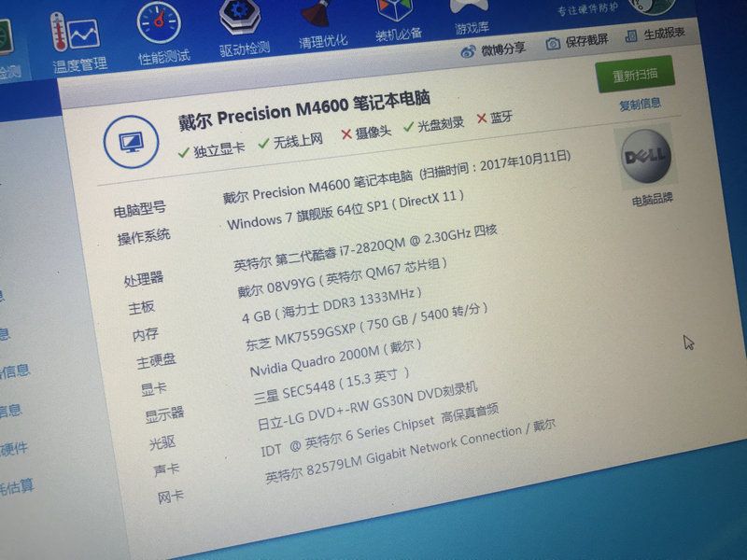747x560 pixels.
Task: Open 装机必备 essential software
Action: [x=398, y=20]
